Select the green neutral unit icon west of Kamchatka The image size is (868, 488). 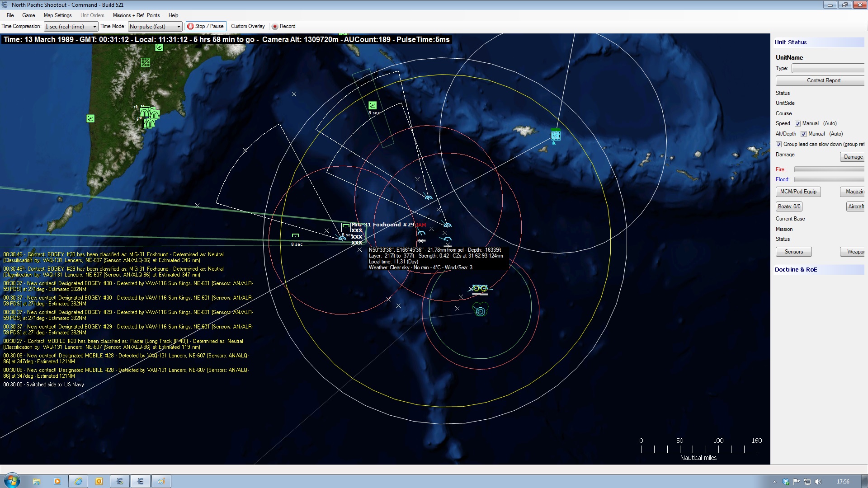(90, 118)
